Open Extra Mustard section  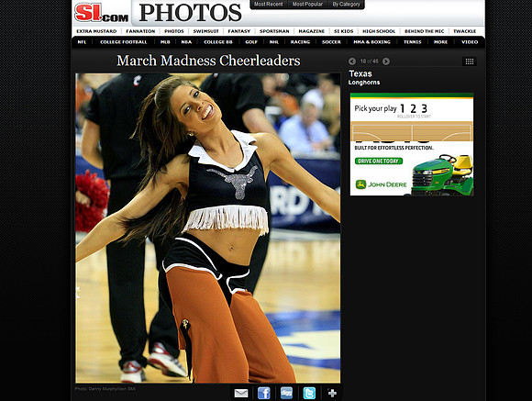point(96,31)
